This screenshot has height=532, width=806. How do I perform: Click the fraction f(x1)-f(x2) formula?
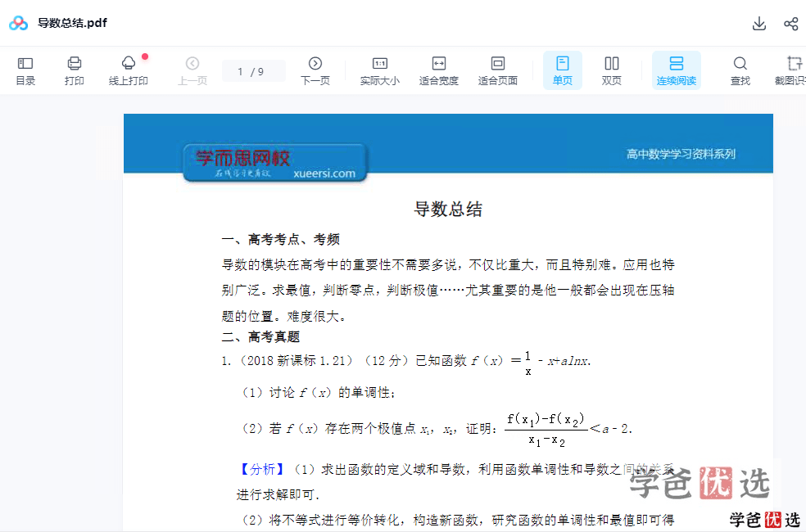pyautogui.click(x=546, y=428)
